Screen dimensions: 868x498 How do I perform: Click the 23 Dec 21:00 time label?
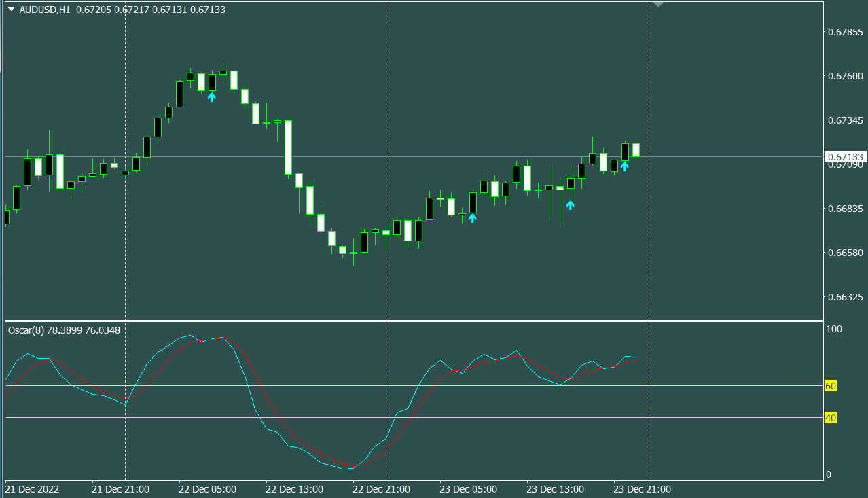click(x=642, y=489)
